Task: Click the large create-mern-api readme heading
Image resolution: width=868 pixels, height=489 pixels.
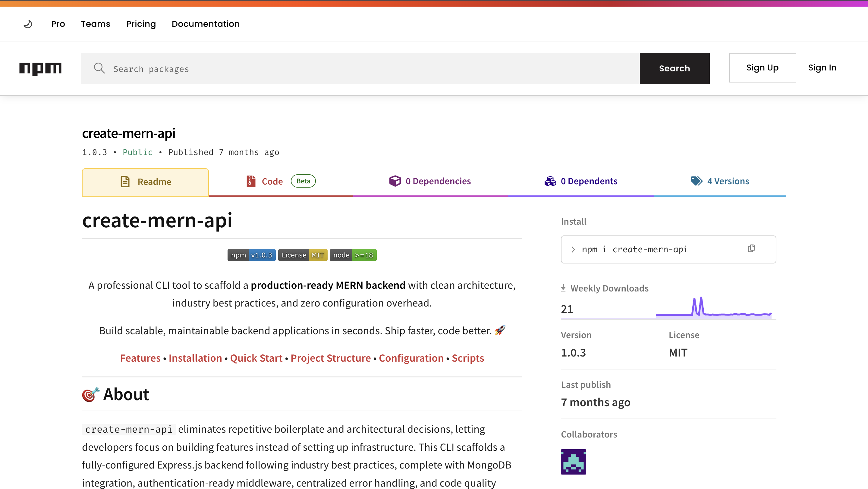Action: [157, 220]
